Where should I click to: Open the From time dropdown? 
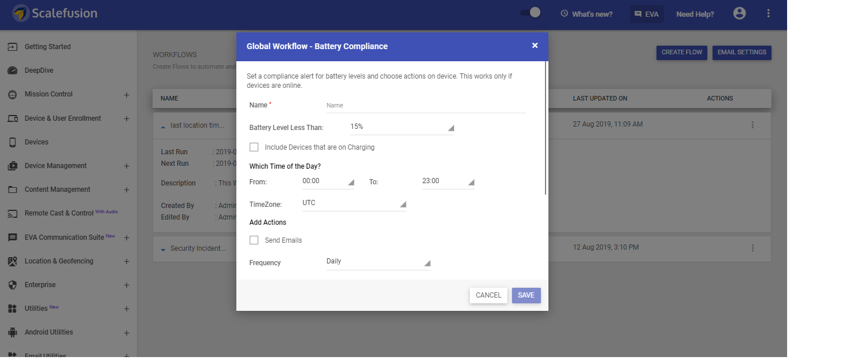click(328, 182)
